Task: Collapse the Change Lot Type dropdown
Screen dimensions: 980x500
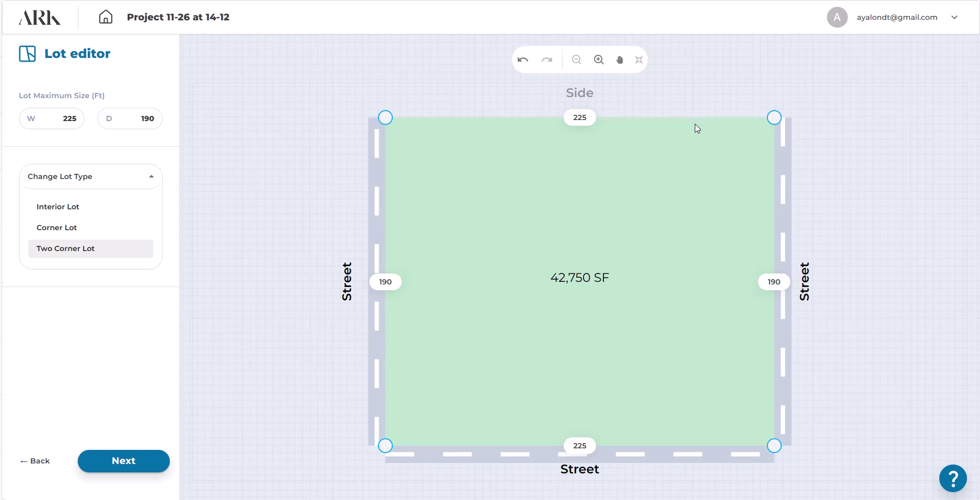Action: point(151,176)
